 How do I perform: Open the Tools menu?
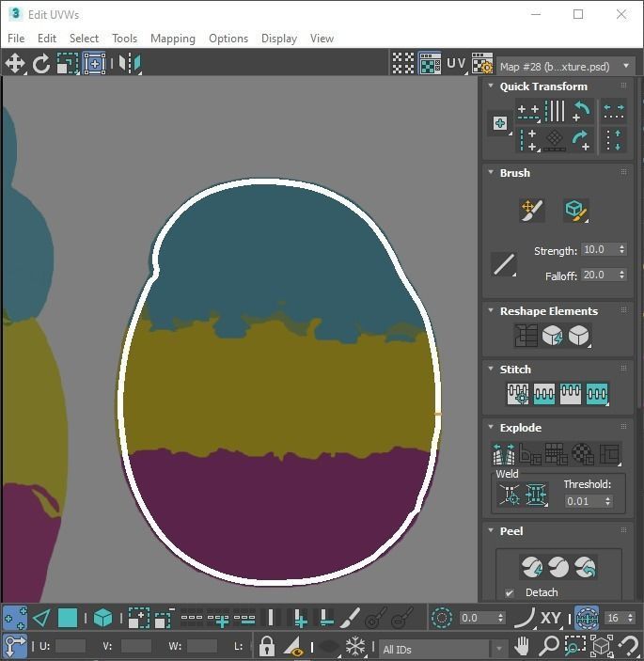tap(124, 39)
